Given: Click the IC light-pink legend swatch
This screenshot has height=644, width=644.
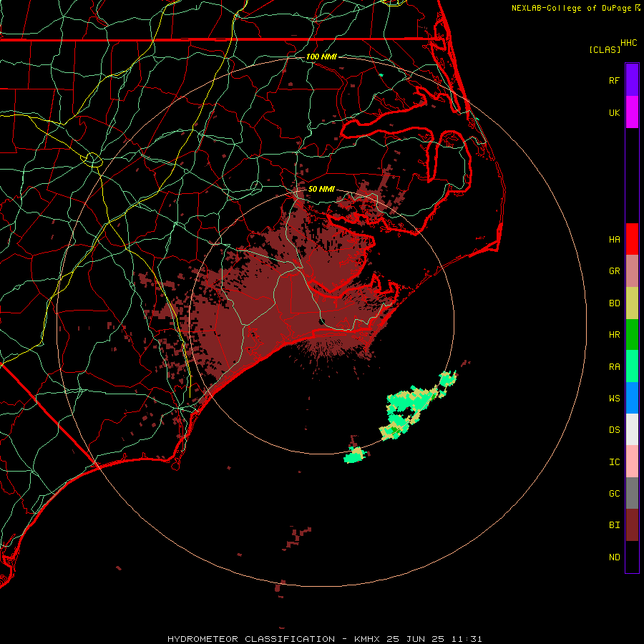Looking at the screenshot, I should click(x=632, y=462).
